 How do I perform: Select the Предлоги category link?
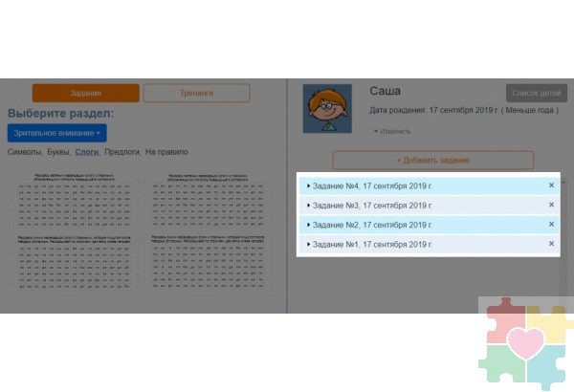pos(121,152)
